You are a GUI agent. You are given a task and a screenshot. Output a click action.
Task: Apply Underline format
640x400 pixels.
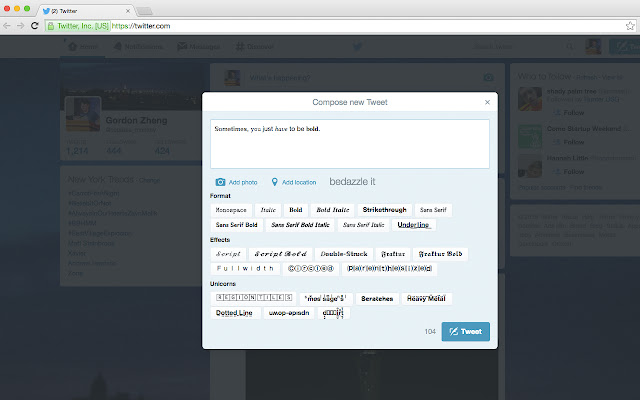413,225
